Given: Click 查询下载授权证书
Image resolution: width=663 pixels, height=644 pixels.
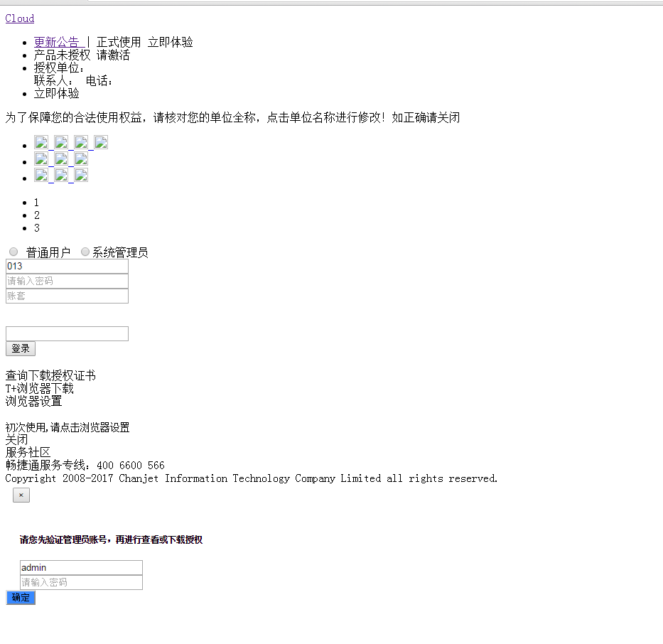Looking at the screenshot, I should [x=50, y=375].
